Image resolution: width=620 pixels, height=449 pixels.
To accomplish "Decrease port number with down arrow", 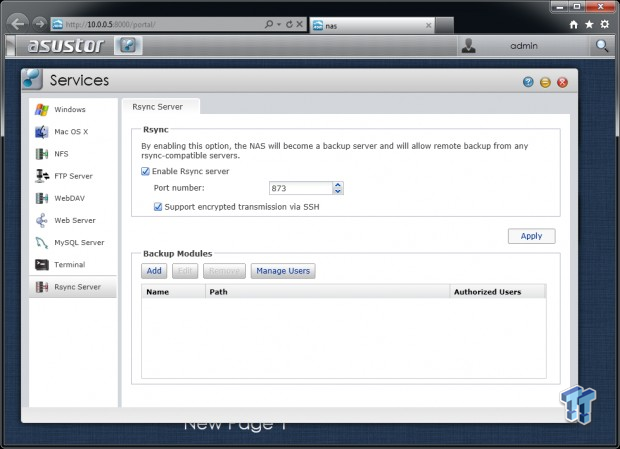I will [x=338, y=191].
